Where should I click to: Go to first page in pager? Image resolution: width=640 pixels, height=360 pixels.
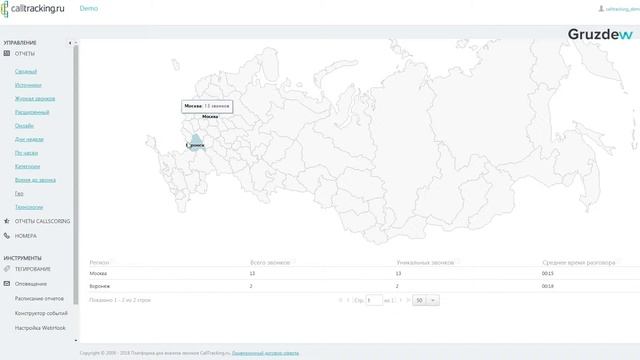tap(340, 300)
